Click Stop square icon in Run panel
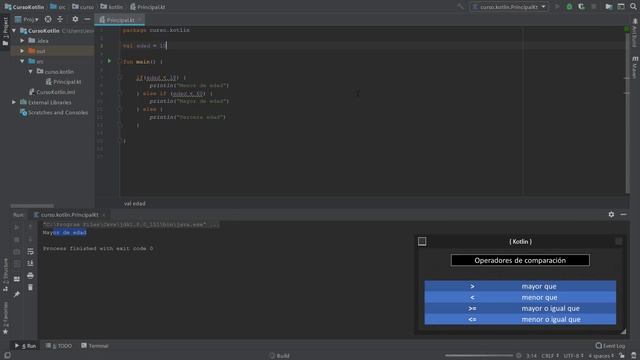640x360 pixels. click(x=17, y=240)
